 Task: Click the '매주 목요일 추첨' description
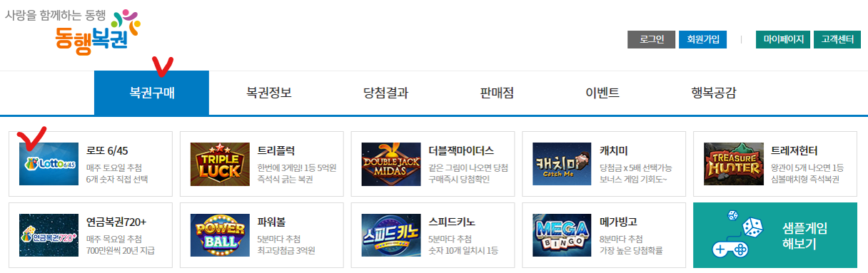[114, 239]
